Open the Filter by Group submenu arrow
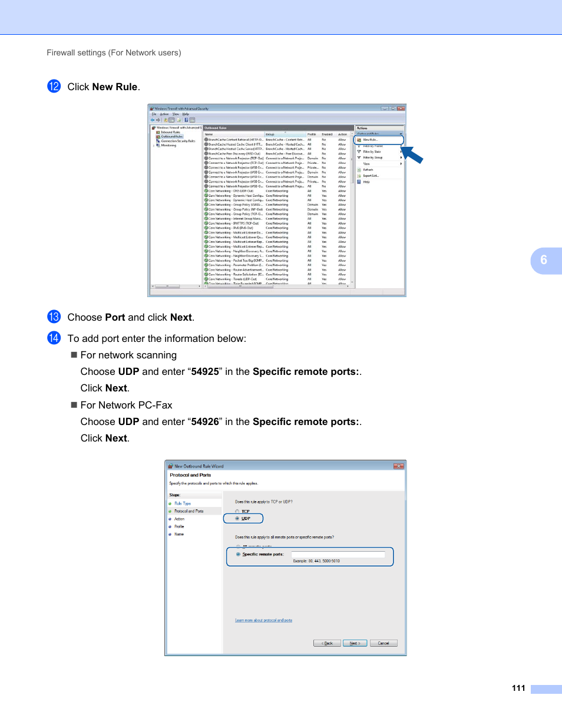Screen dimensions: 562x728 tap(401, 157)
